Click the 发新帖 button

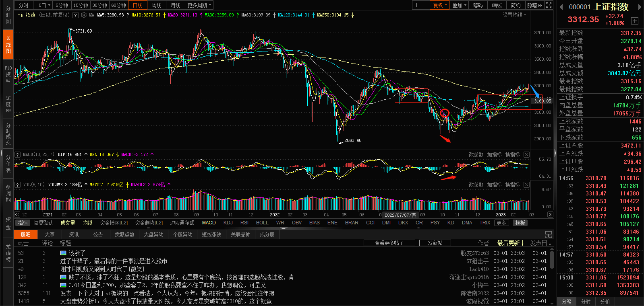[x=435, y=243]
